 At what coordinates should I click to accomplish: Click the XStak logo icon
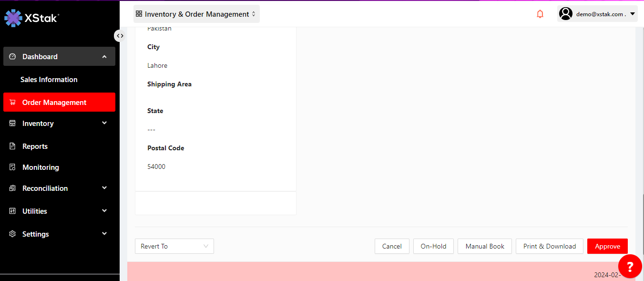pos(13,18)
